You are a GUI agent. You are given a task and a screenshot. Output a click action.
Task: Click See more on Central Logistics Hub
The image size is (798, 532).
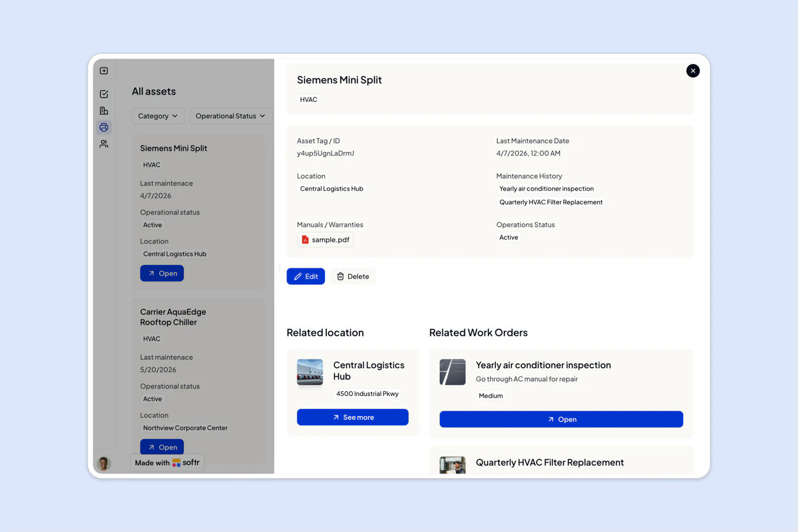(x=352, y=417)
